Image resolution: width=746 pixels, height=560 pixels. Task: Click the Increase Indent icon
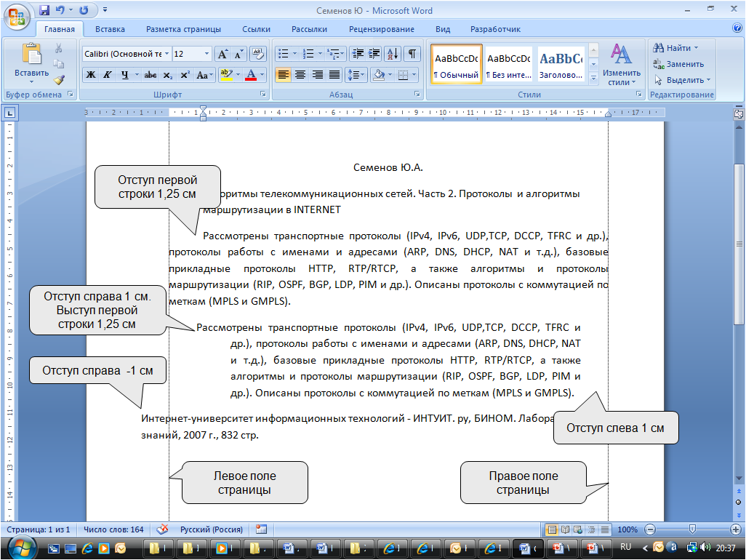coord(374,55)
